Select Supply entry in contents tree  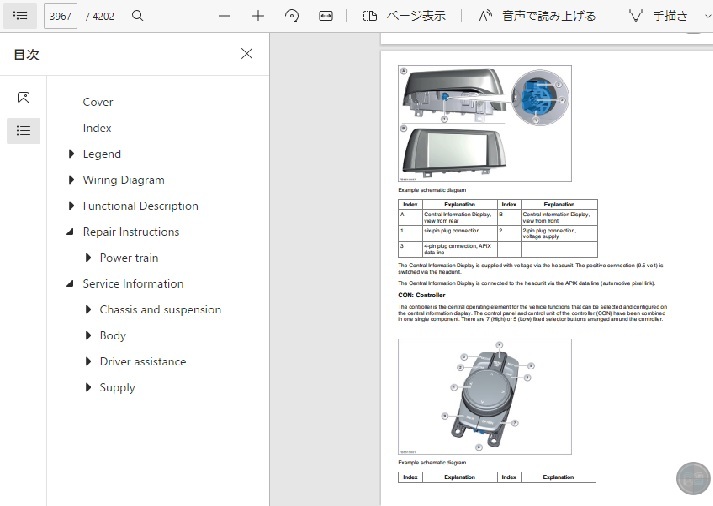coord(117,387)
